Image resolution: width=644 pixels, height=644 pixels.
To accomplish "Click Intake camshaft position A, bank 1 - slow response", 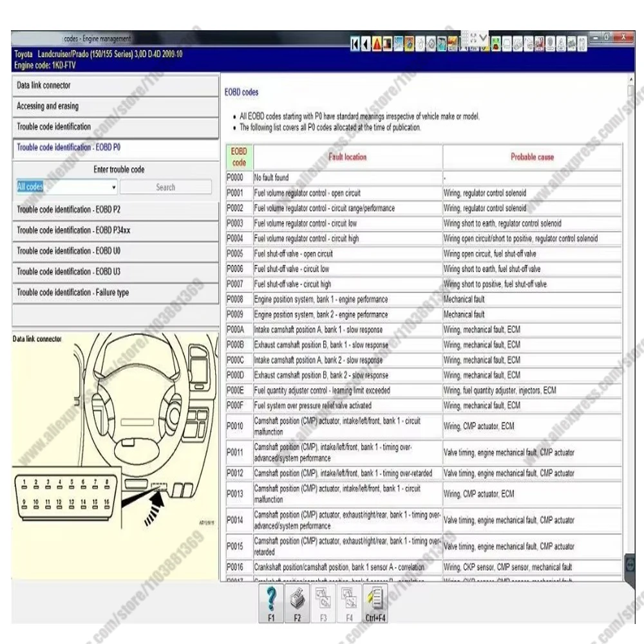I will click(348, 330).
